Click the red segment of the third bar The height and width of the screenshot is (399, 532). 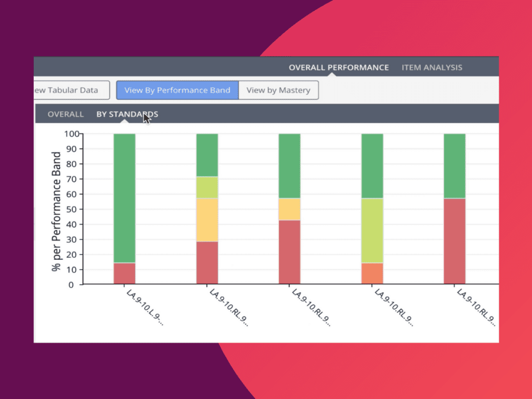pos(289,251)
